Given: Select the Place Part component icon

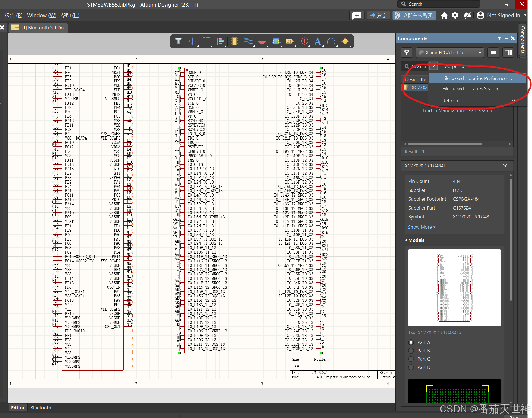Looking at the screenshot, I should pyautogui.click(x=234, y=41).
